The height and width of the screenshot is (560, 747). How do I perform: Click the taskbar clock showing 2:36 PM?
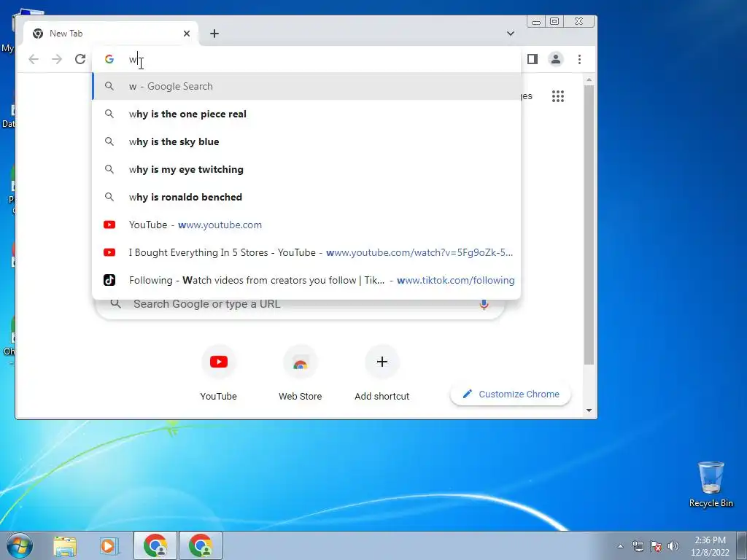tap(710, 546)
